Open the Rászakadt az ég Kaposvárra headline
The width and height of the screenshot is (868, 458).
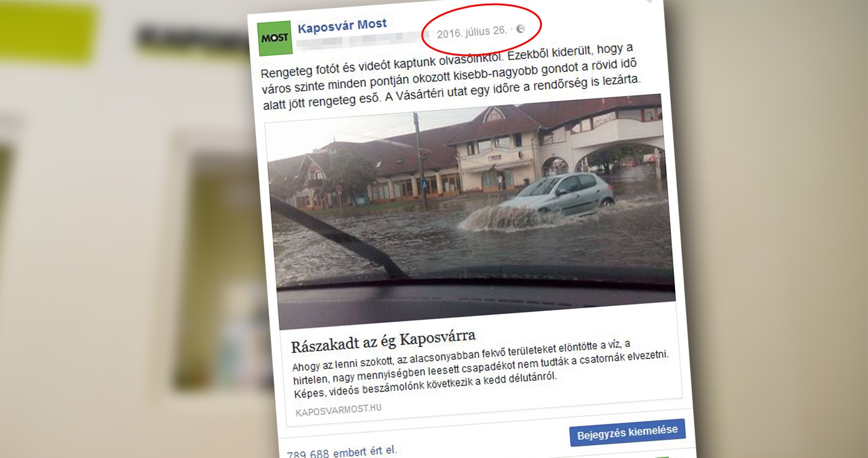(x=383, y=340)
